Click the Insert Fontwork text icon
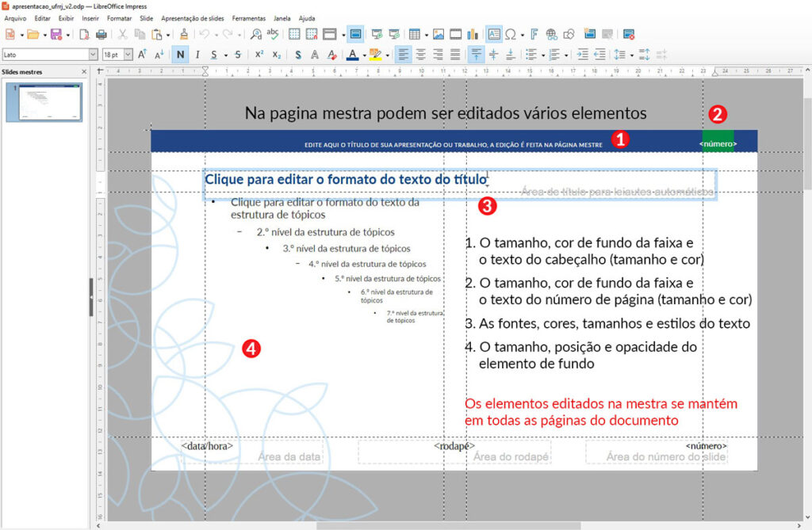Screen dimensions: 812x530 pyautogui.click(x=534, y=34)
